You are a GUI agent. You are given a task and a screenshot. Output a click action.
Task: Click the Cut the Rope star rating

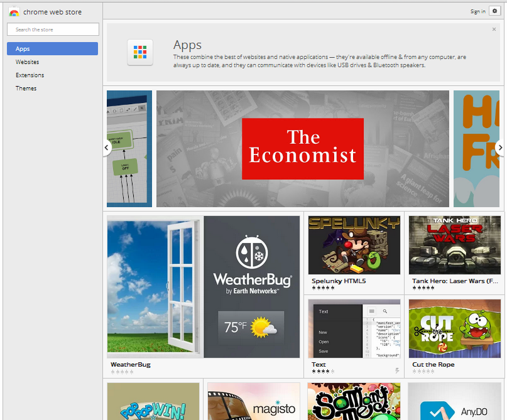pos(423,372)
